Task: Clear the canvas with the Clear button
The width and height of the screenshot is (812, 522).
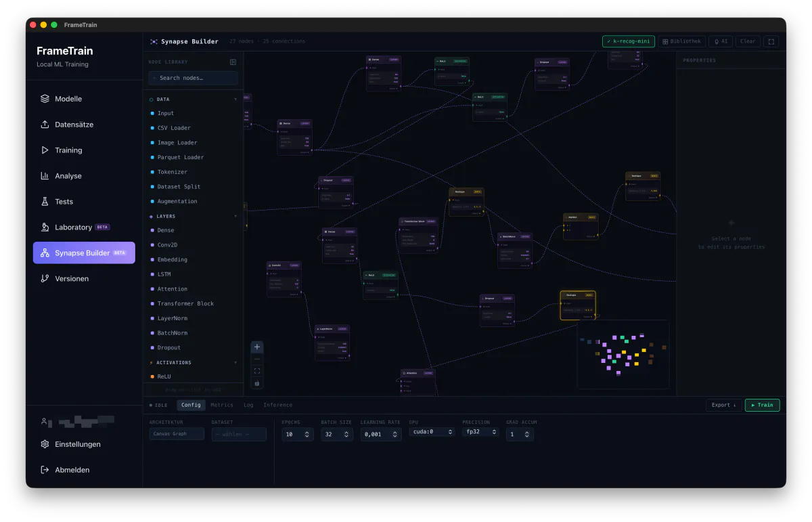Action: [x=748, y=41]
